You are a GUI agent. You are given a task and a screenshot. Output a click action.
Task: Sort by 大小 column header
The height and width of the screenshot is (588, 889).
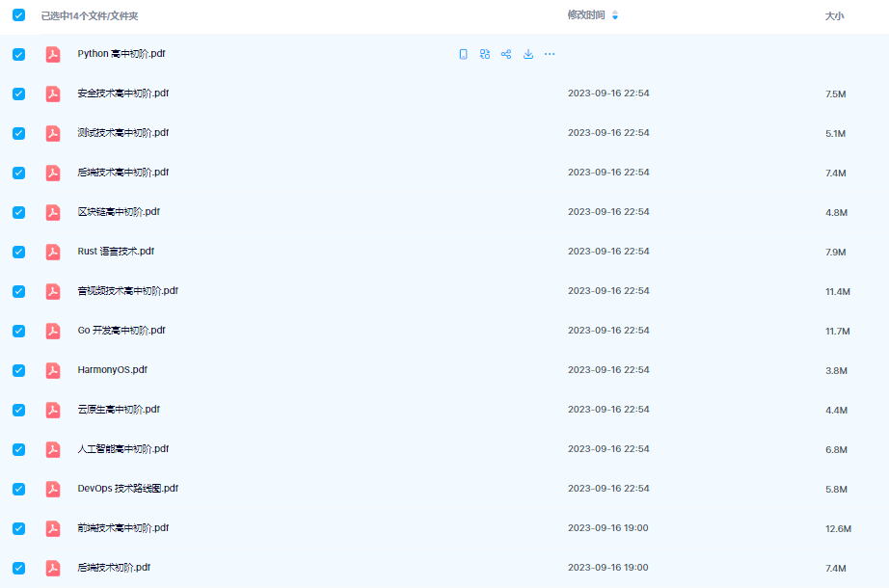tap(835, 15)
